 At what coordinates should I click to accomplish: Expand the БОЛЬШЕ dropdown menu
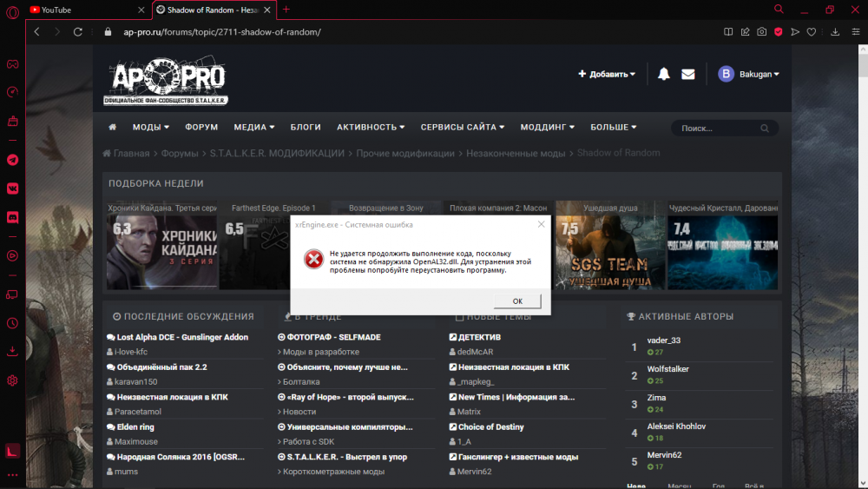(x=613, y=127)
